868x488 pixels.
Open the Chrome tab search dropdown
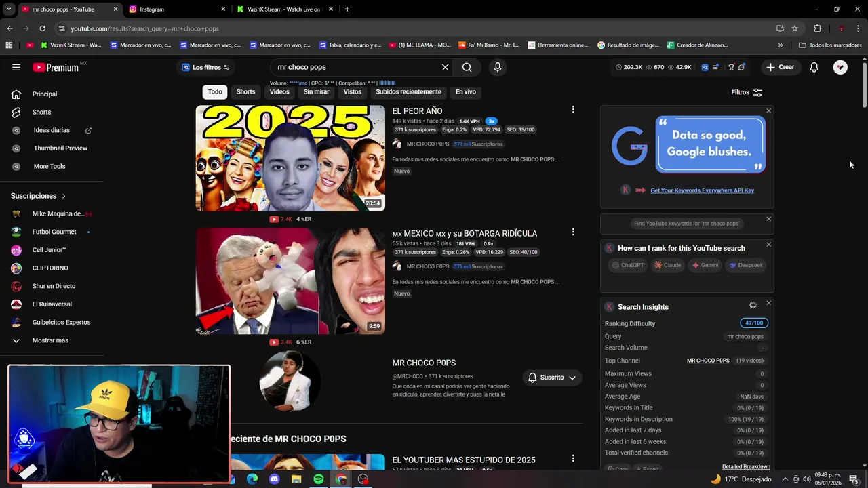pos(9,9)
